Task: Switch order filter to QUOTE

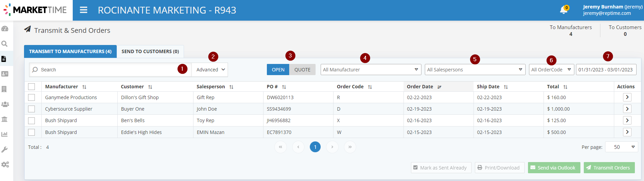Action: pos(302,70)
